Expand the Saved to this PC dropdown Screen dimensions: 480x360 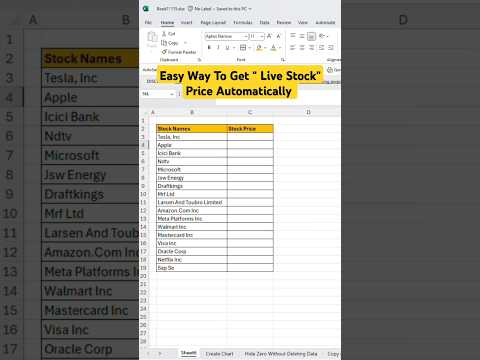[x=250, y=9]
